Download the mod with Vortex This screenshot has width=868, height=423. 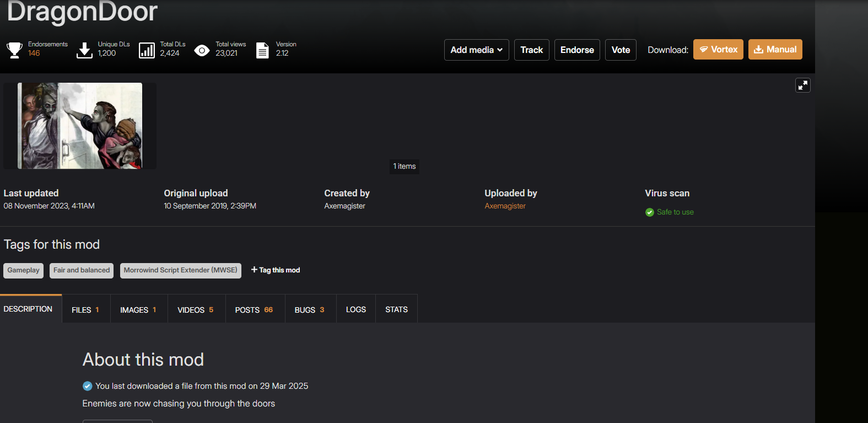click(x=718, y=49)
